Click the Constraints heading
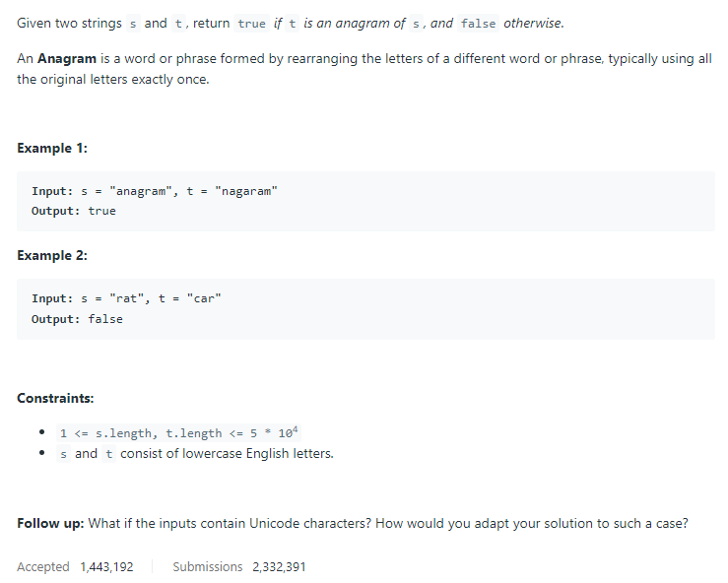Screen dimensions: 728x583 coord(55,398)
